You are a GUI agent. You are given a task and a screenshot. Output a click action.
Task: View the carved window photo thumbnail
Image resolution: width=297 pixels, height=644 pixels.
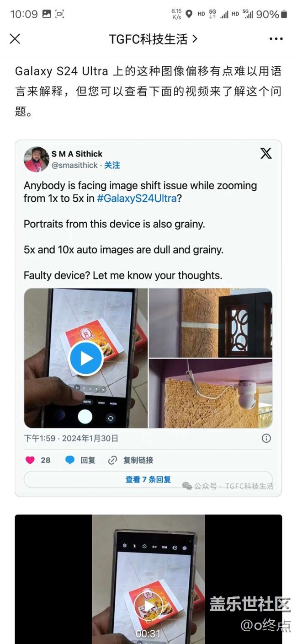click(x=211, y=322)
